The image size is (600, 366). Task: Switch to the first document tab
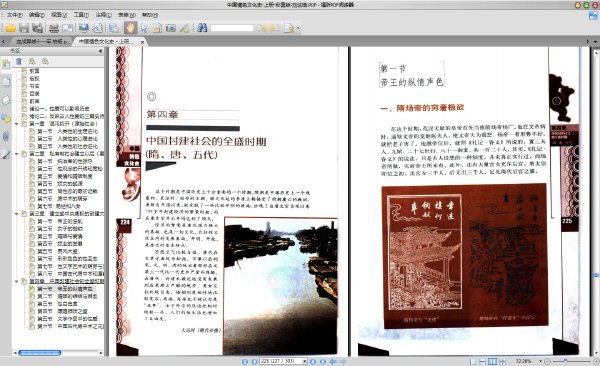coord(41,41)
